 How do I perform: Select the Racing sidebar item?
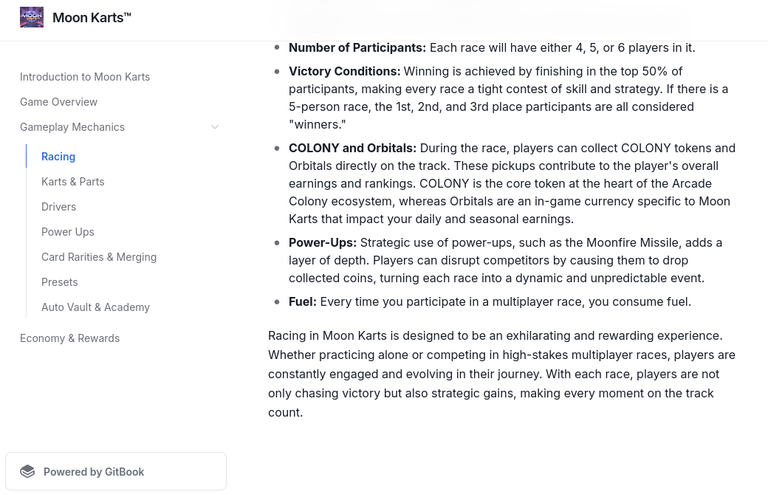58,157
